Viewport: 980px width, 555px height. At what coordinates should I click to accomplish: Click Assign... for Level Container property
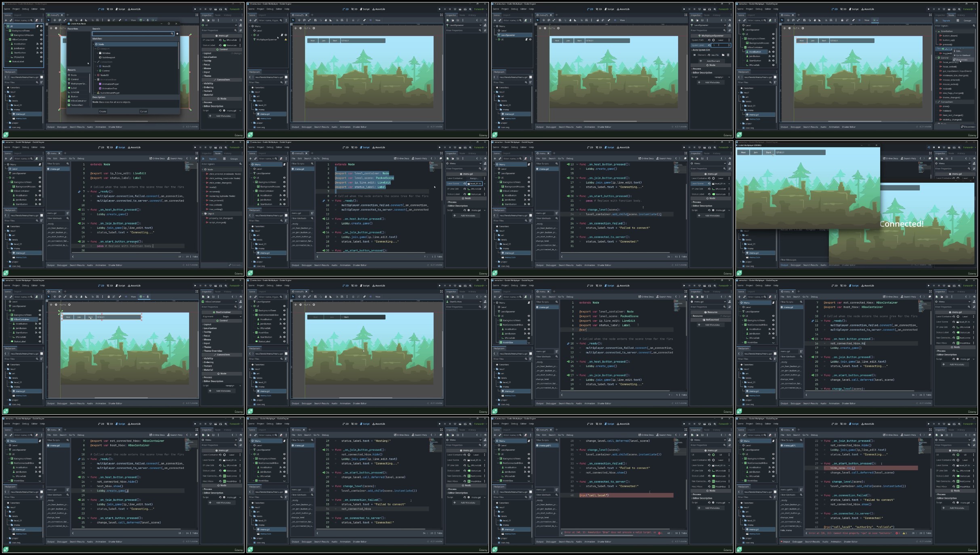[x=474, y=178]
